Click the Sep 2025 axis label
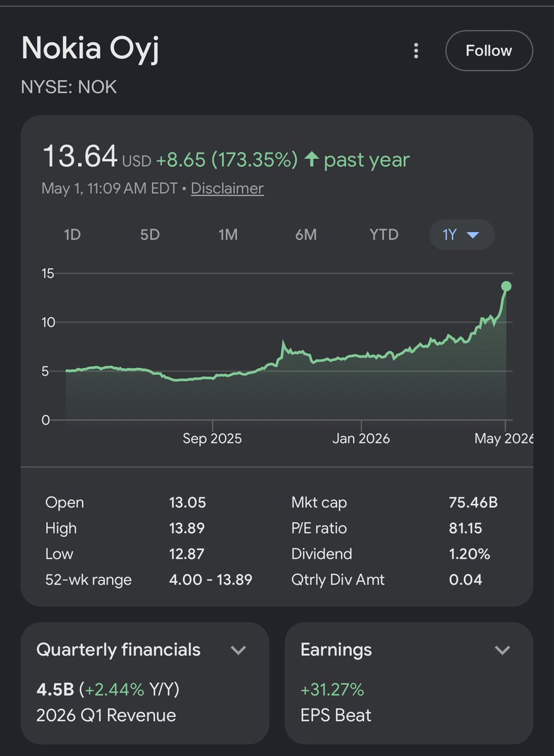 [212, 438]
